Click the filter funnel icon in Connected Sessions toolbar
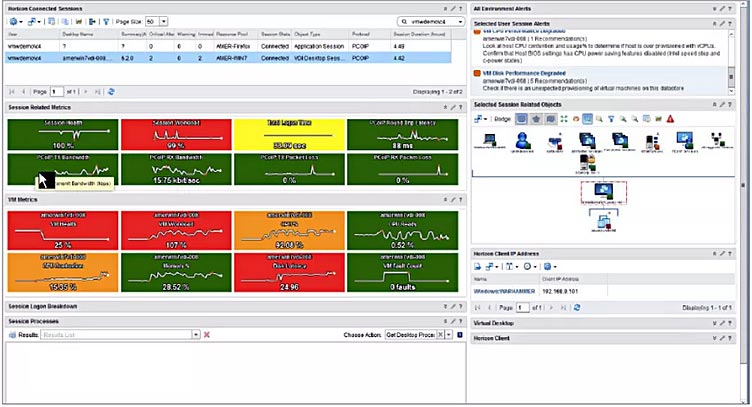 [x=106, y=22]
